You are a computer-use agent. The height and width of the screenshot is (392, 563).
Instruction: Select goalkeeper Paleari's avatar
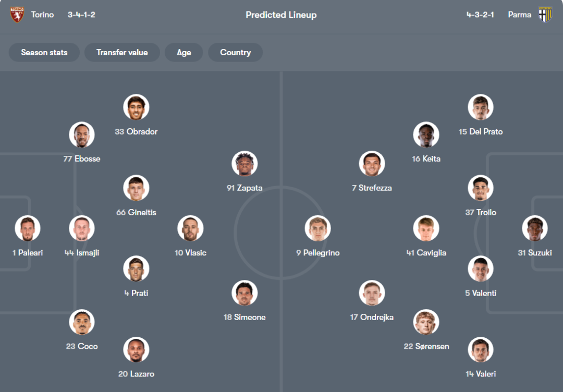[x=28, y=228]
